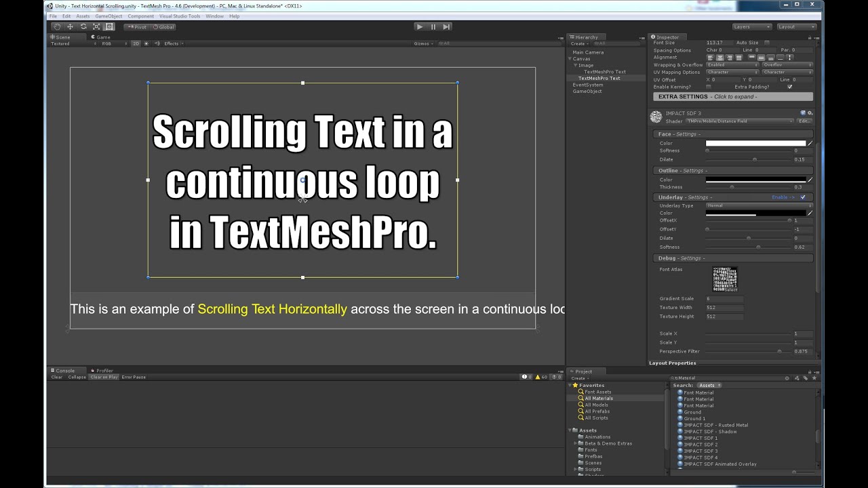Enable the Kerning checkbox

pos(708,87)
